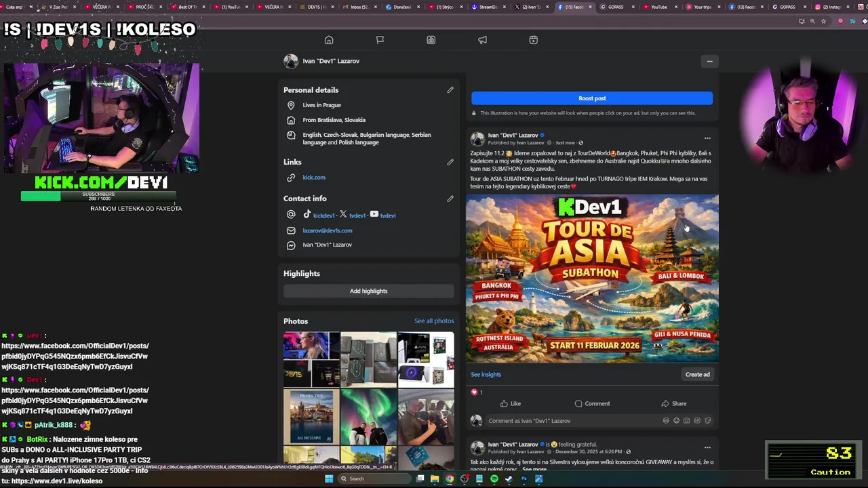Open the Windows Start menu

[329, 479]
